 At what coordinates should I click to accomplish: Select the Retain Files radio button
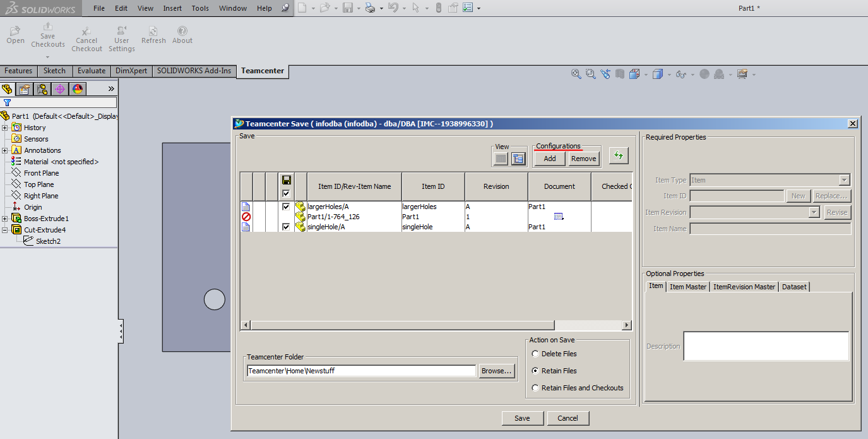[535, 371]
